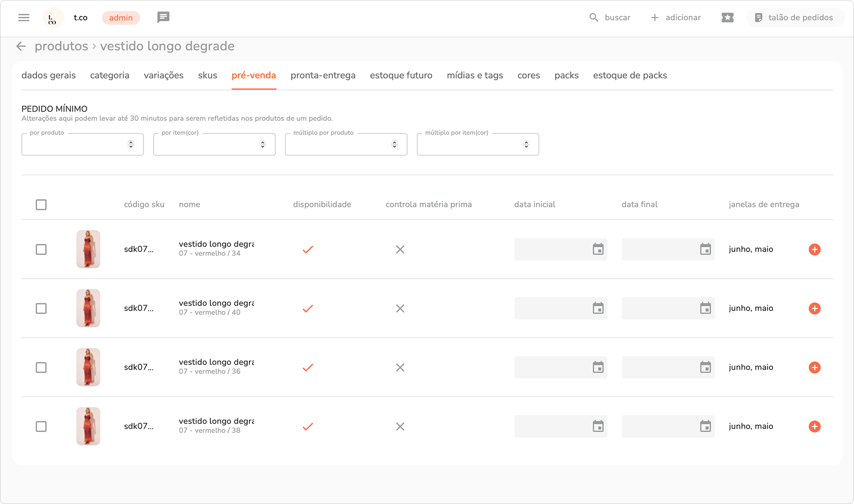Open the estoque de packs tab

[x=630, y=76]
